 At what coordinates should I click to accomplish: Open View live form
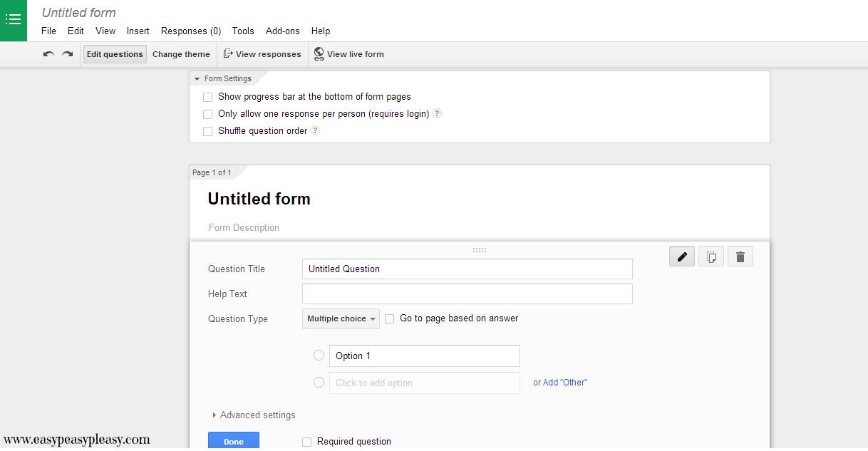coord(348,54)
